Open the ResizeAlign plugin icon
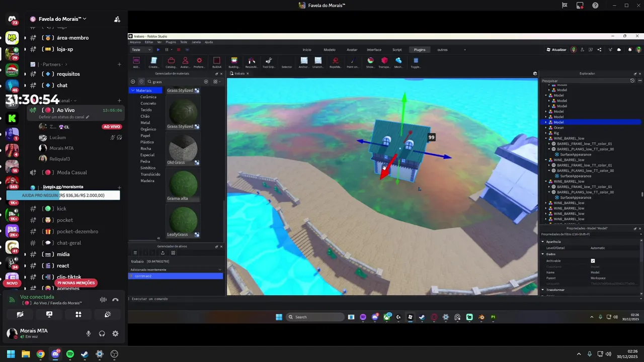Screen dimensions: 644x362 pyautogui.click(x=252, y=62)
